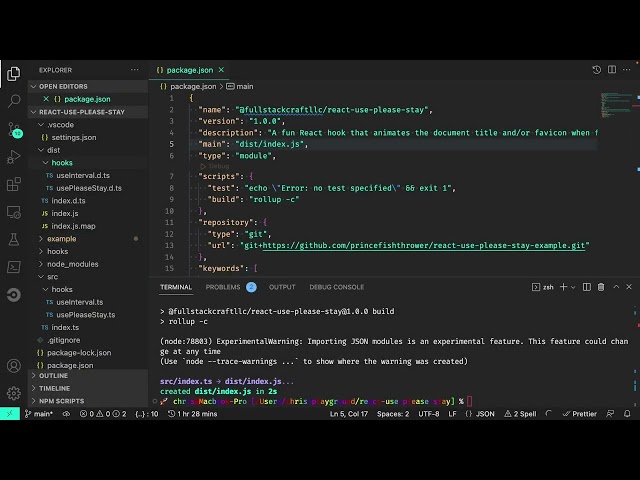
Task: Follow the github.com repository url link
Action: [x=424, y=245]
